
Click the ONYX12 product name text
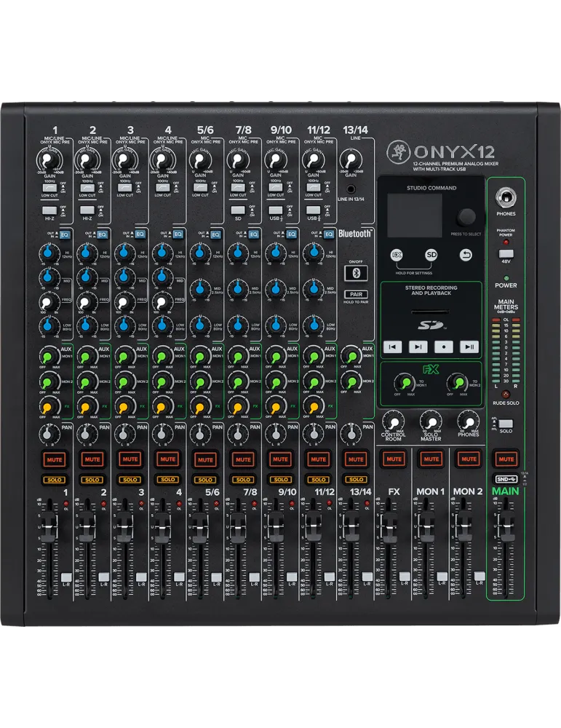point(454,152)
